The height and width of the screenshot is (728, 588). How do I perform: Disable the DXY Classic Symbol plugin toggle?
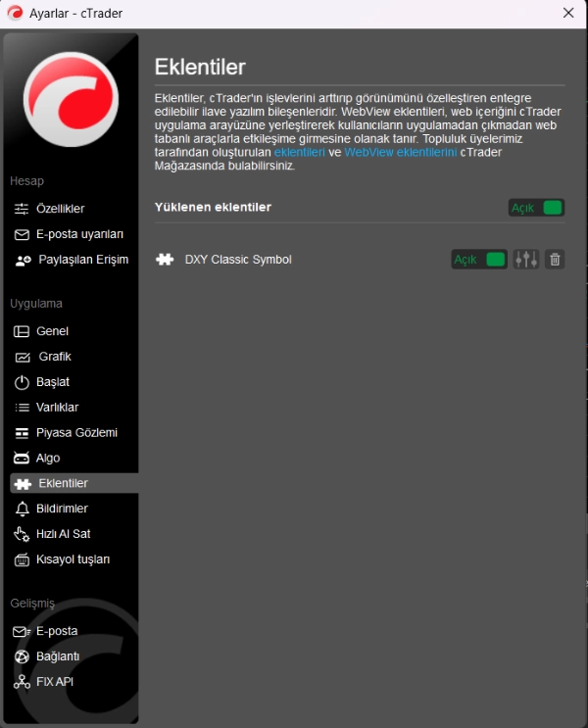click(x=479, y=260)
